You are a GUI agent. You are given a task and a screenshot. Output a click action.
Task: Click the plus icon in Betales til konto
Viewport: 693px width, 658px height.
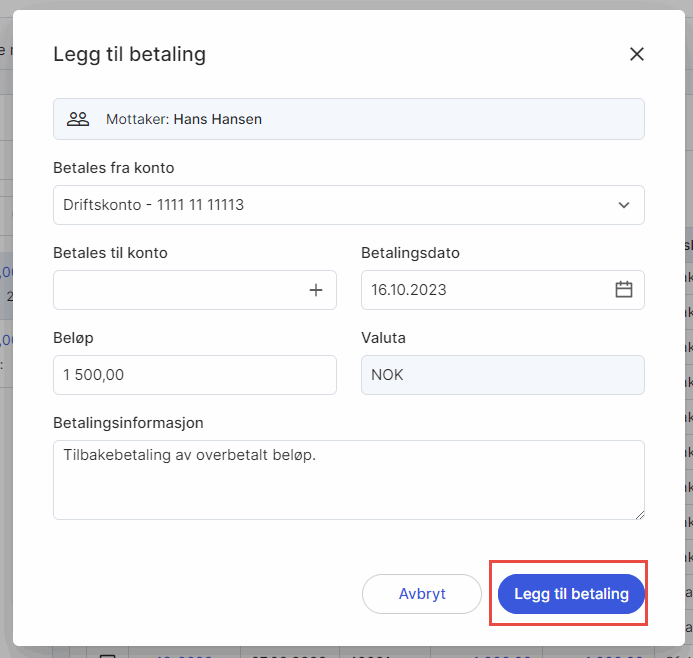316,290
